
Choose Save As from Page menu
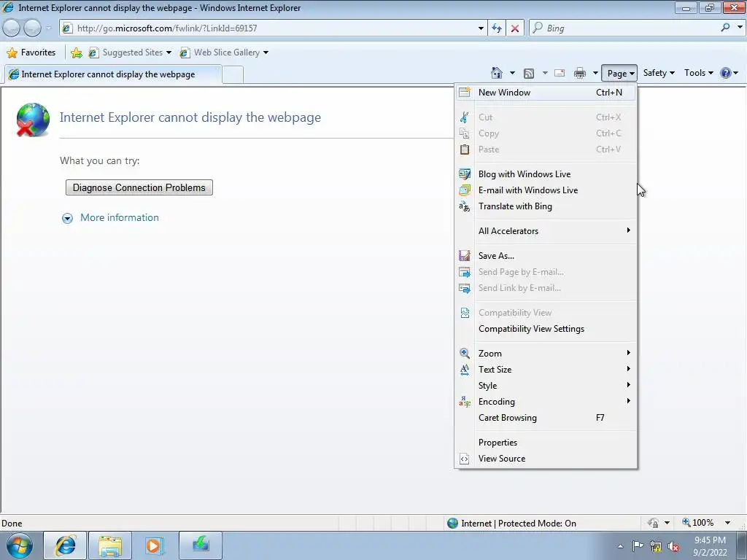tap(546, 256)
